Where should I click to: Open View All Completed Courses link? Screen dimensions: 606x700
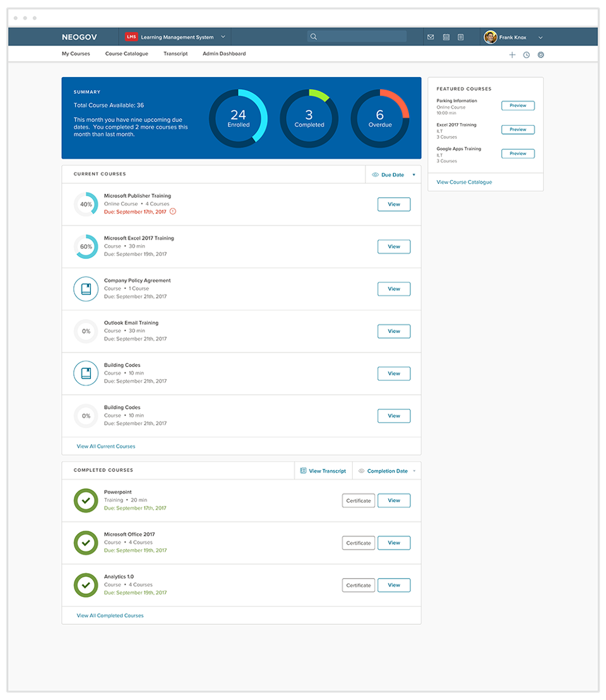tap(110, 615)
